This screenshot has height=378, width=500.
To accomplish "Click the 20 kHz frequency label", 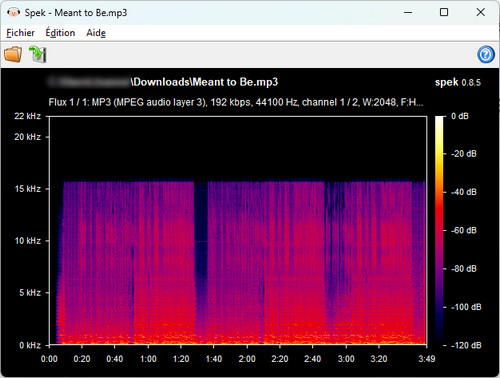I will point(27,137).
